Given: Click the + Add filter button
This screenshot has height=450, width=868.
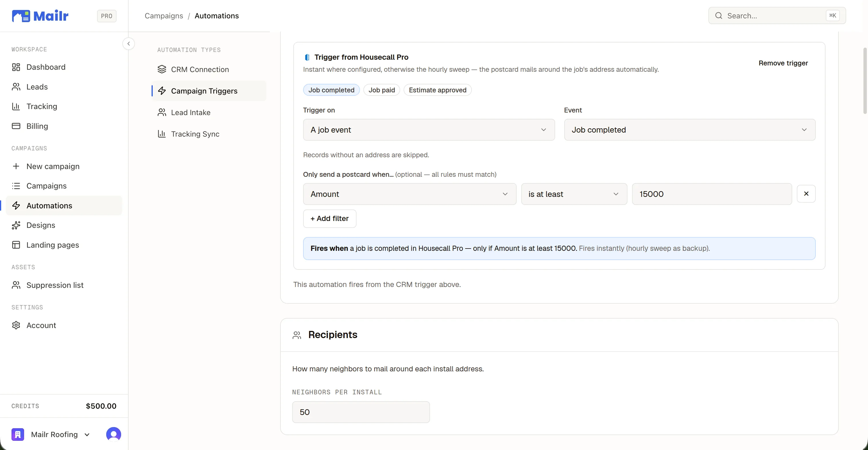Looking at the screenshot, I should (x=330, y=219).
